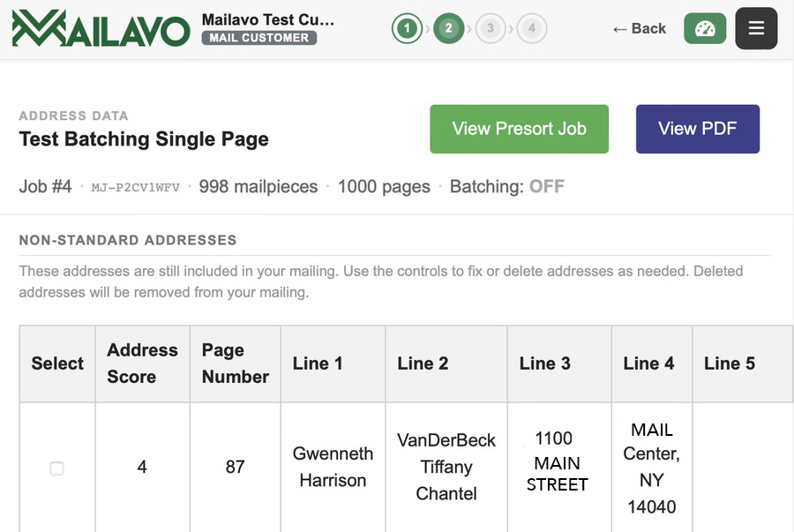Image resolution: width=794 pixels, height=532 pixels.
Task: Click the page number cell 87
Action: 235,467
